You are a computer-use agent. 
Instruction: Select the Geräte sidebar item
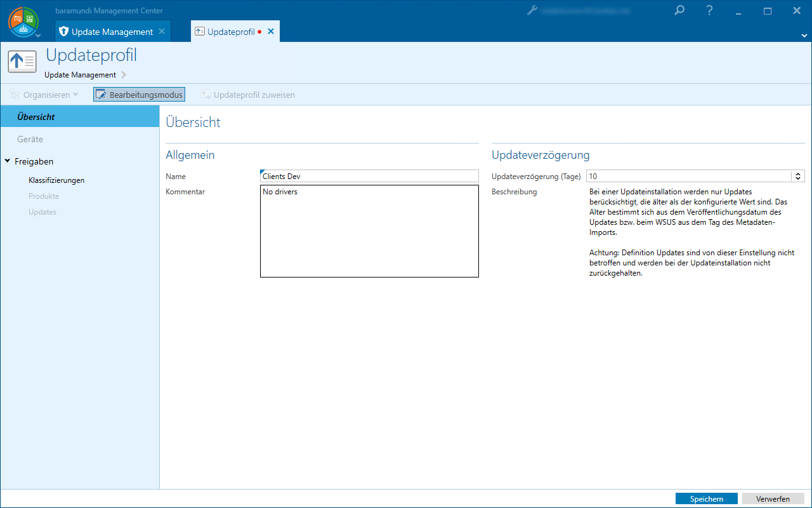30,139
